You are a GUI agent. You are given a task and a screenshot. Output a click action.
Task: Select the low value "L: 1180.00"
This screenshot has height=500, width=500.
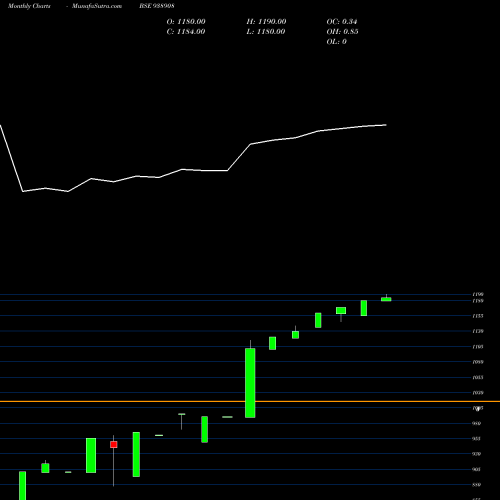(266, 32)
